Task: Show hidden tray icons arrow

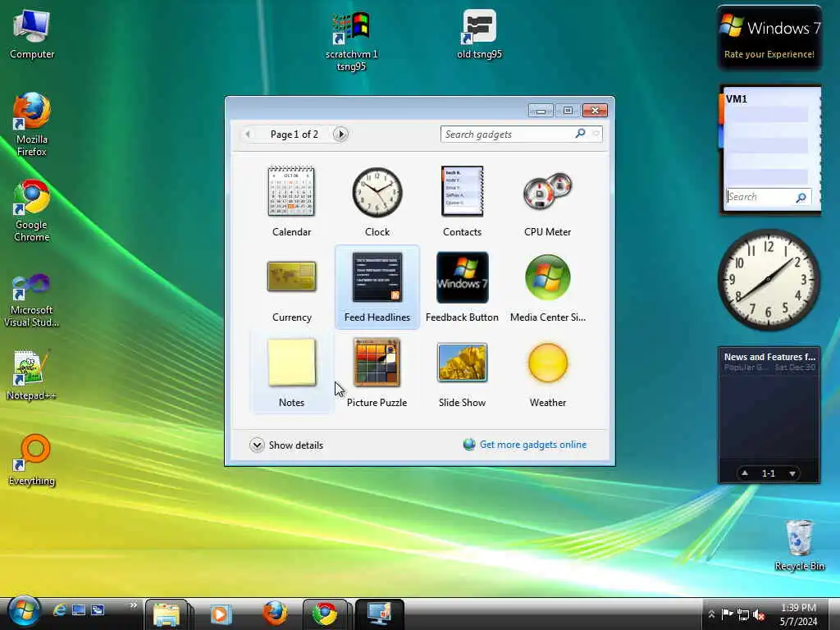Action: click(x=711, y=614)
